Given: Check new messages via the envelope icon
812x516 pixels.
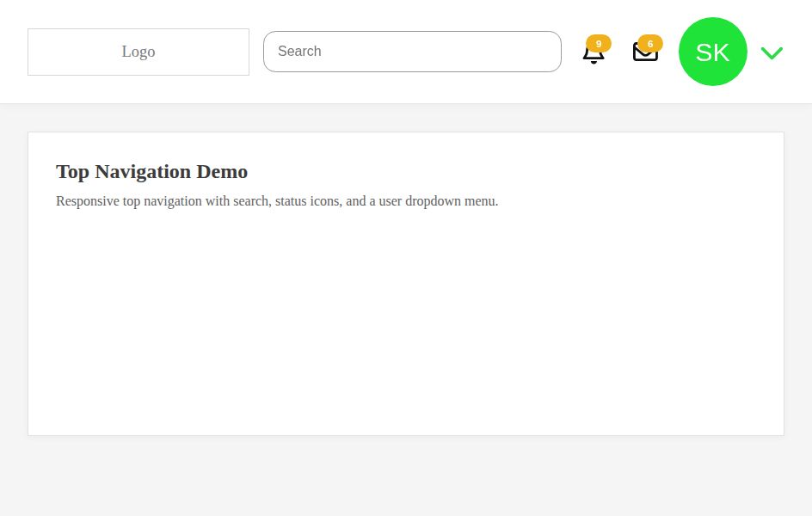Looking at the screenshot, I should tap(645, 53).
